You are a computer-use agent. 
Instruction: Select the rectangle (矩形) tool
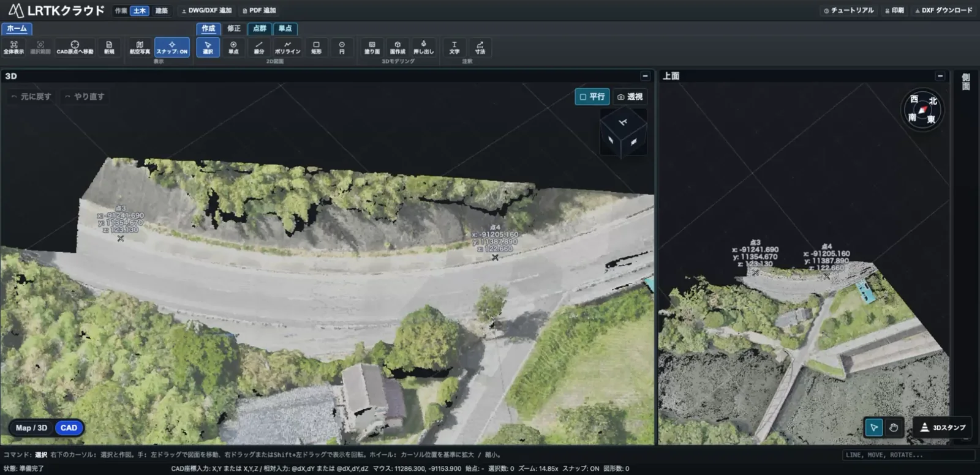coord(316,47)
